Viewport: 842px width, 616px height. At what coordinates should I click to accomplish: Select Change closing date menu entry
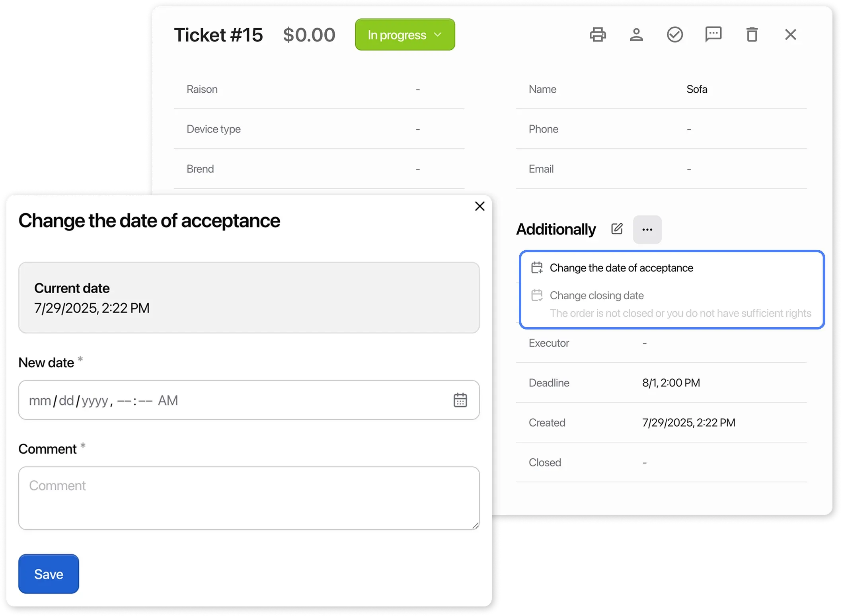pos(596,295)
